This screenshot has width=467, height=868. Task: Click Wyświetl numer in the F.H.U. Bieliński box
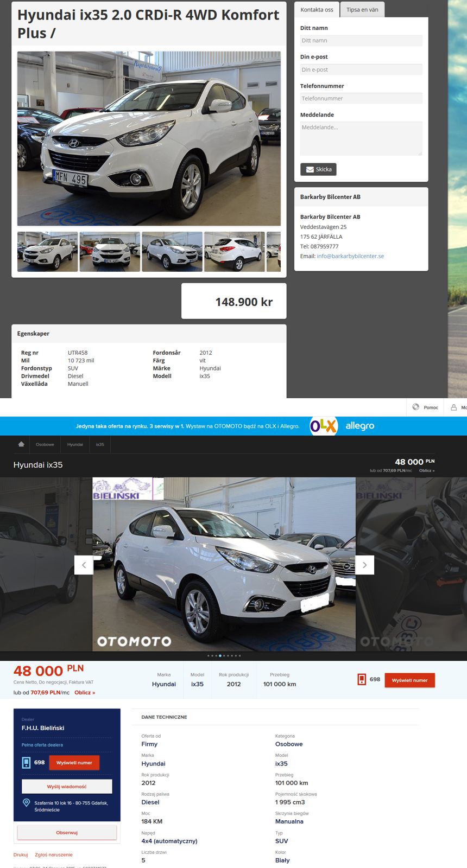pyautogui.click(x=74, y=763)
